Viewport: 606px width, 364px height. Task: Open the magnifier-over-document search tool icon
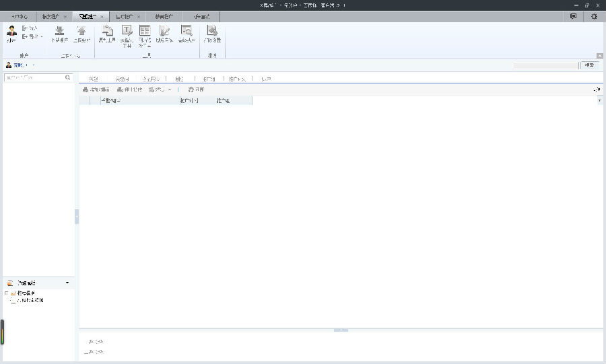(187, 30)
